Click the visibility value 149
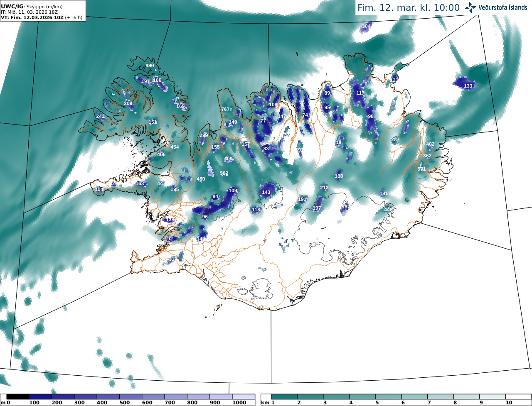The width and height of the screenshot is (532, 406). coord(233,122)
